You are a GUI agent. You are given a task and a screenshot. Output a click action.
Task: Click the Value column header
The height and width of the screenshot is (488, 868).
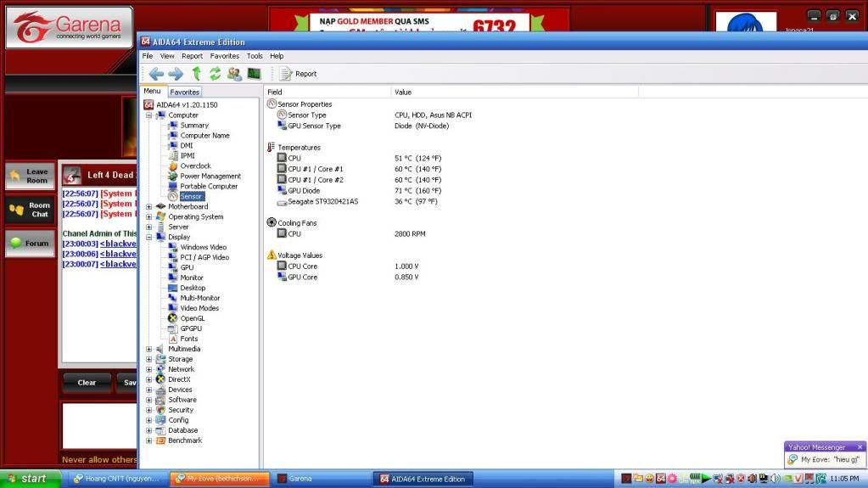[x=514, y=92]
